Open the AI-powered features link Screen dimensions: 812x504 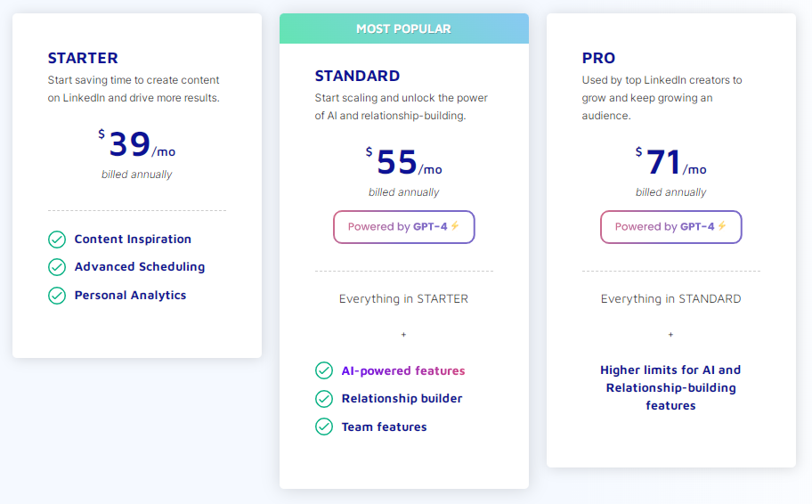pos(403,370)
